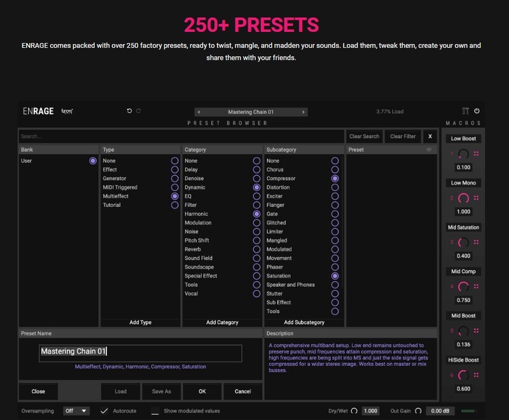509x420 pixels.
Task: Click the Preset Name text field
Action: 140,353
